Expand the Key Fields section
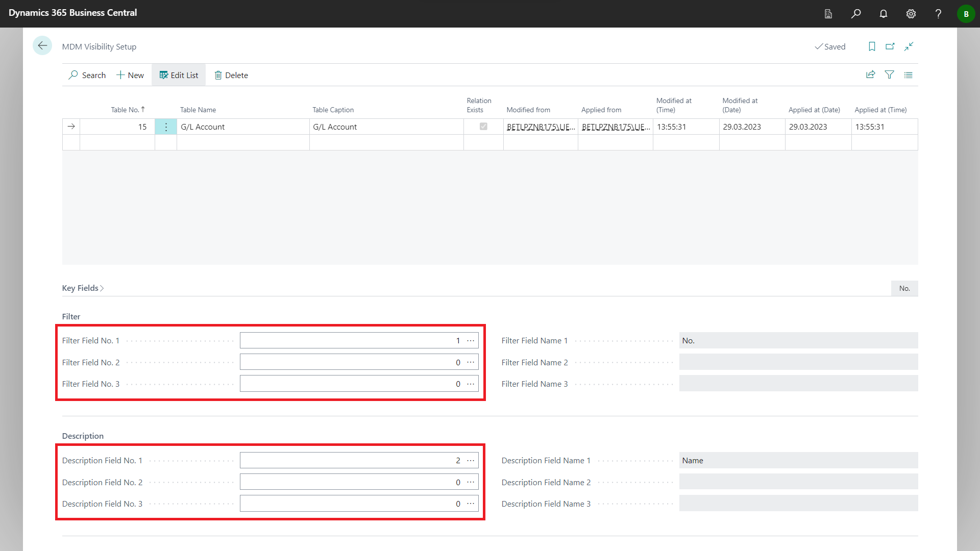 tap(83, 288)
